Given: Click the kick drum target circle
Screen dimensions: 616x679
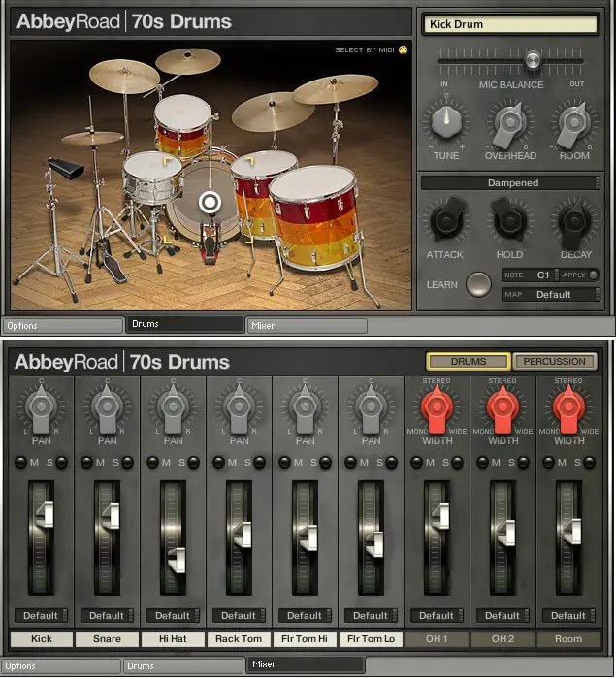Looking at the screenshot, I should (210, 202).
